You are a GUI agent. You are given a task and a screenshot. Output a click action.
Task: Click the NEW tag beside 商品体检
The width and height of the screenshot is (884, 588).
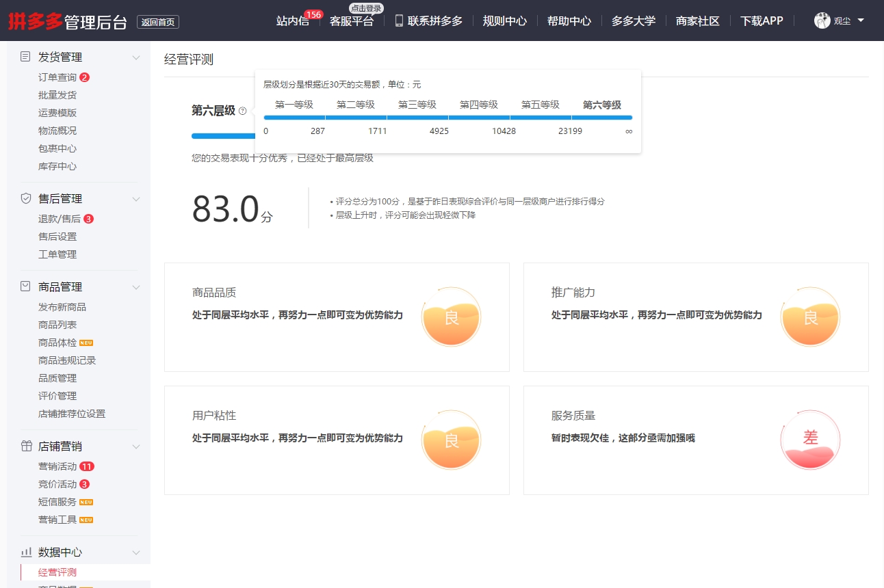(x=86, y=343)
